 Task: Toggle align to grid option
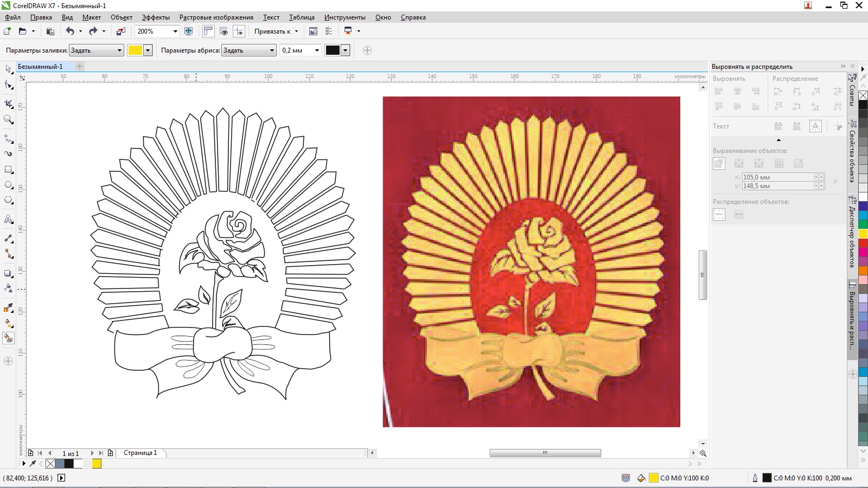tap(779, 163)
